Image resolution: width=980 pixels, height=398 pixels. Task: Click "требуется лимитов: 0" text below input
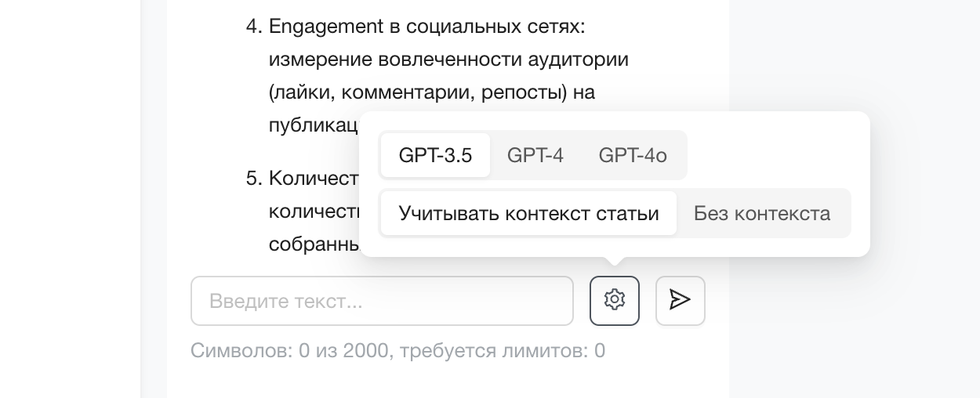(503, 350)
